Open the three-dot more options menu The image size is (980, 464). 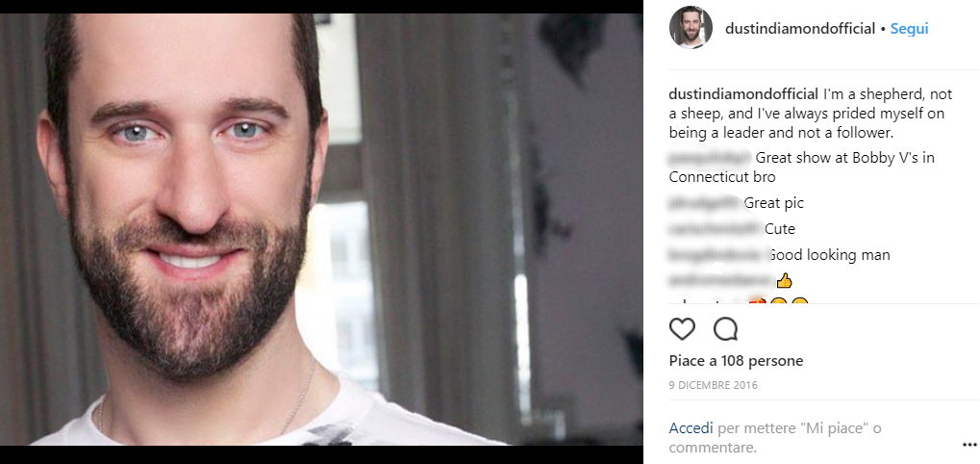click(968, 445)
